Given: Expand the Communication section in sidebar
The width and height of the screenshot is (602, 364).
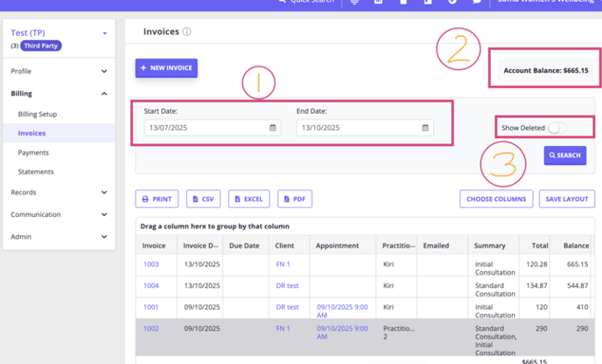Looking at the screenshot, I should [104, 214].
